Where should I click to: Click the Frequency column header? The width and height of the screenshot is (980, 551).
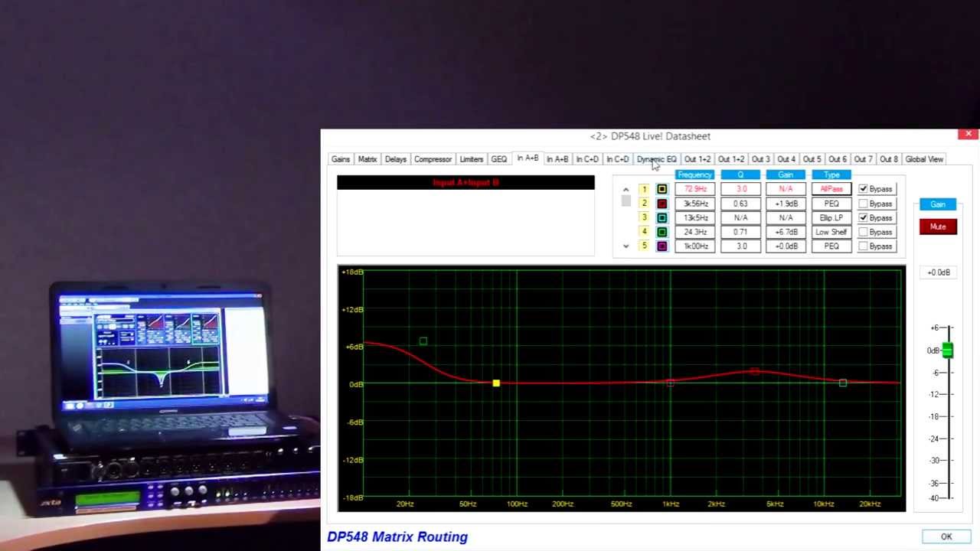click(x=694, y=175)
